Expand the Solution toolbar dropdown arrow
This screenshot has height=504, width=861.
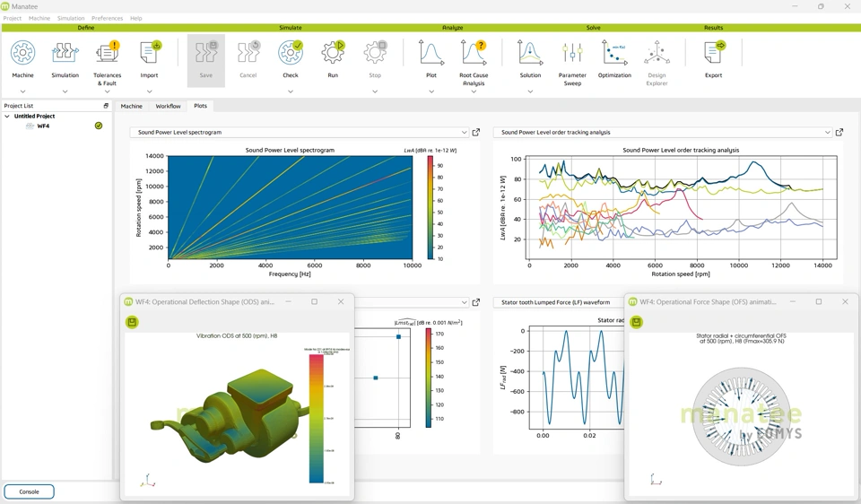point(530,91)
